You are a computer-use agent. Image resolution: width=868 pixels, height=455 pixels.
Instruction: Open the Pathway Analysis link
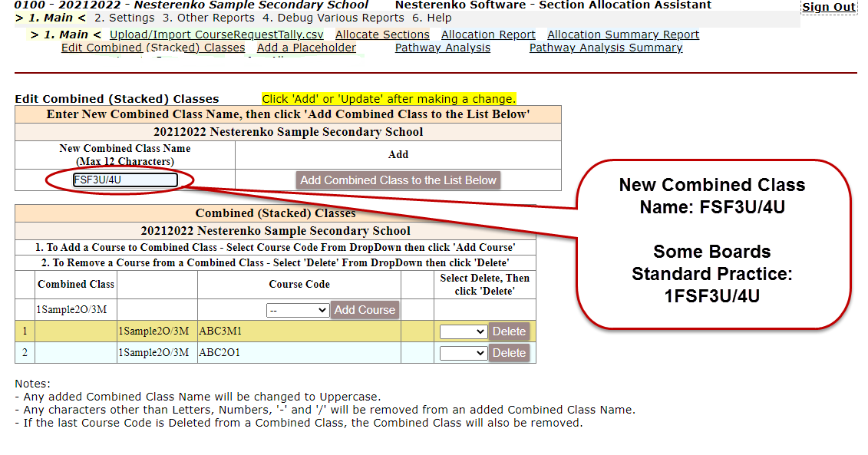pos(442,48)
